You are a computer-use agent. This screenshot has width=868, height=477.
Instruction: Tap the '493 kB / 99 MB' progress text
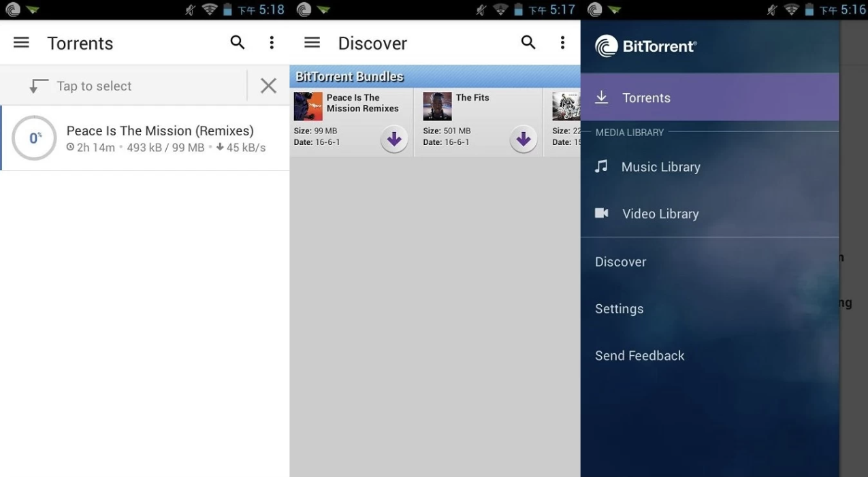click(165, 148)
